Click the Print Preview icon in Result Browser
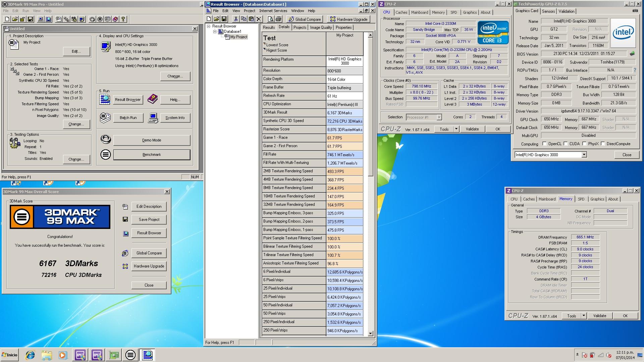This screenshot has width=644, height=362. [270, 19]
